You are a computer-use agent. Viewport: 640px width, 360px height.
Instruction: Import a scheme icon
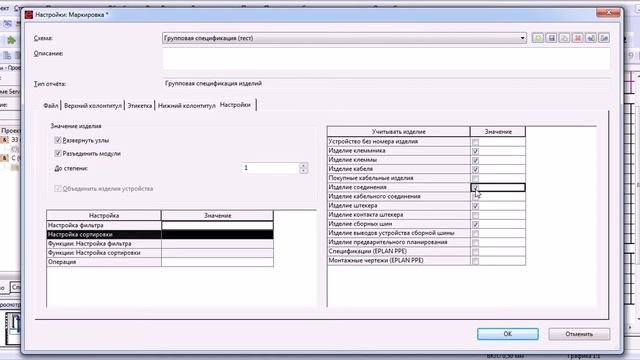[x=591, y=38]
